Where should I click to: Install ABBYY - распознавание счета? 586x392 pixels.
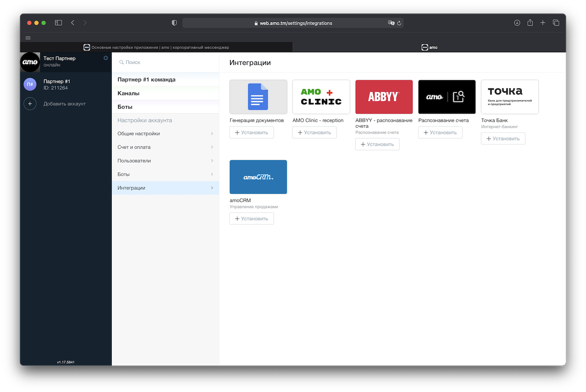click(377, 144)
